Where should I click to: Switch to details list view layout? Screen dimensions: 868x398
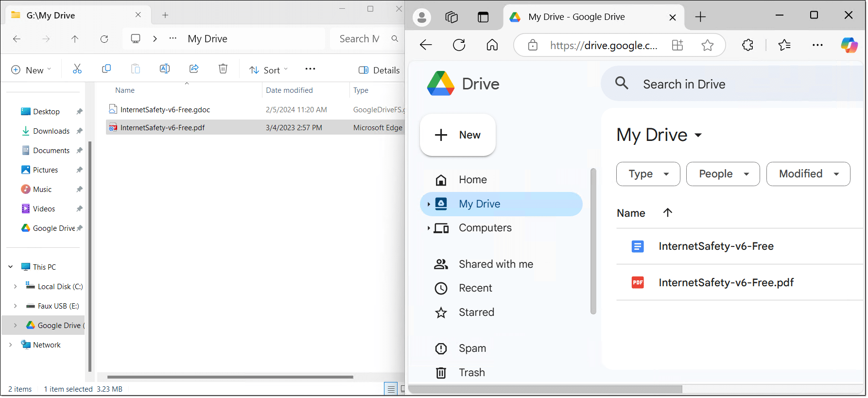point(391,389)
